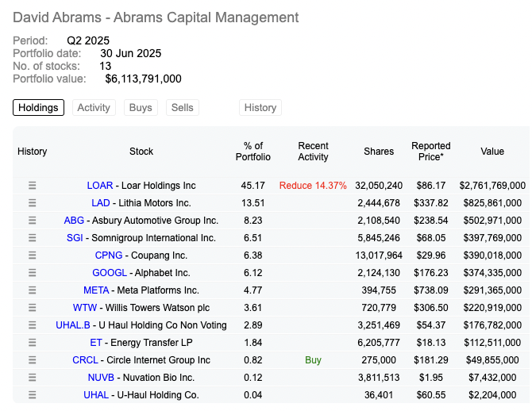
Task: Open history icon for Loar Holdings row
Action: [x=33, y=186]
